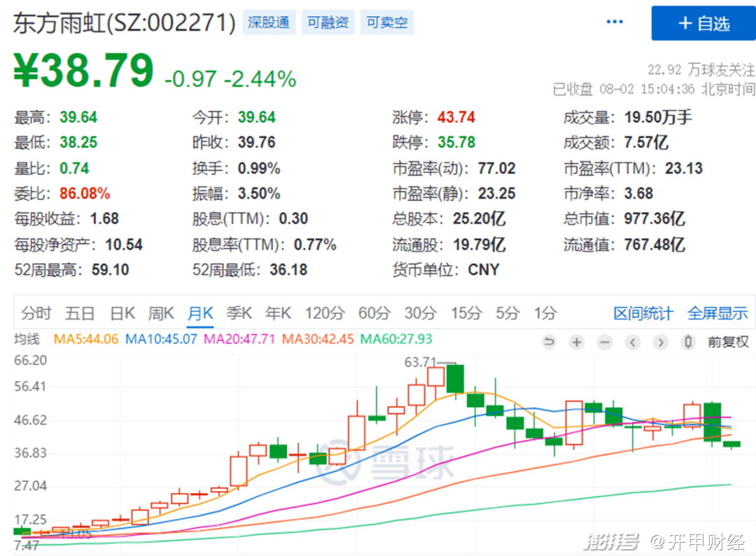
Task: Switch to the 60分 tab
Action: [374, 313]
